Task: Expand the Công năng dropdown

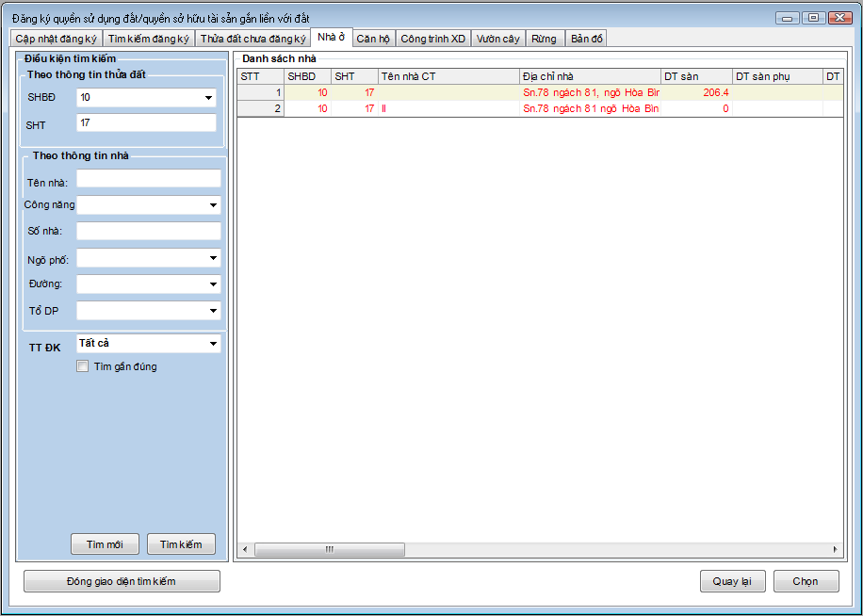Action: click(x=213, y=205)
